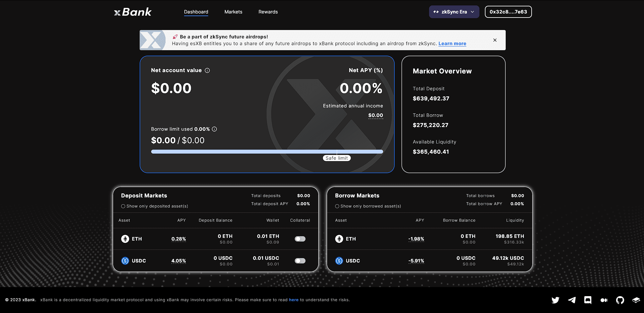Click the 198.85 ETH liquidity value
644x313 pixels.
510,236
